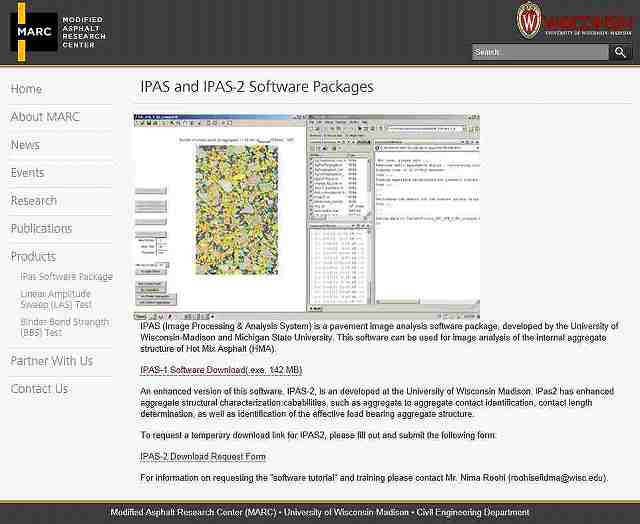Go to the News page
Image resolution: width=640 pixels, height=524 pixels.
pos(25,145)
